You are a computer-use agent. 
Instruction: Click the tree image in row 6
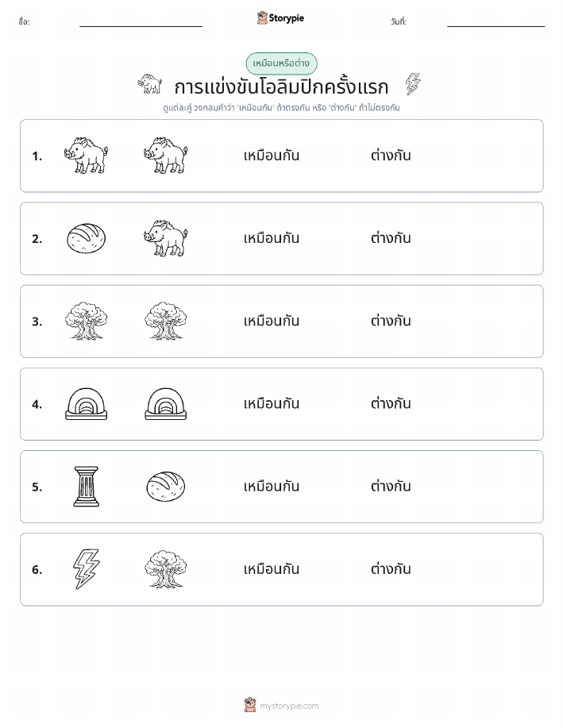point(166,569)
